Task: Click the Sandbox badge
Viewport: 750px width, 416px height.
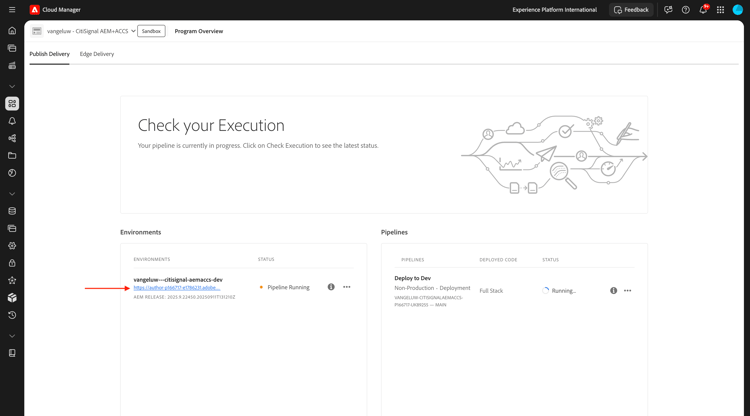Action: (x=151, y=31)
